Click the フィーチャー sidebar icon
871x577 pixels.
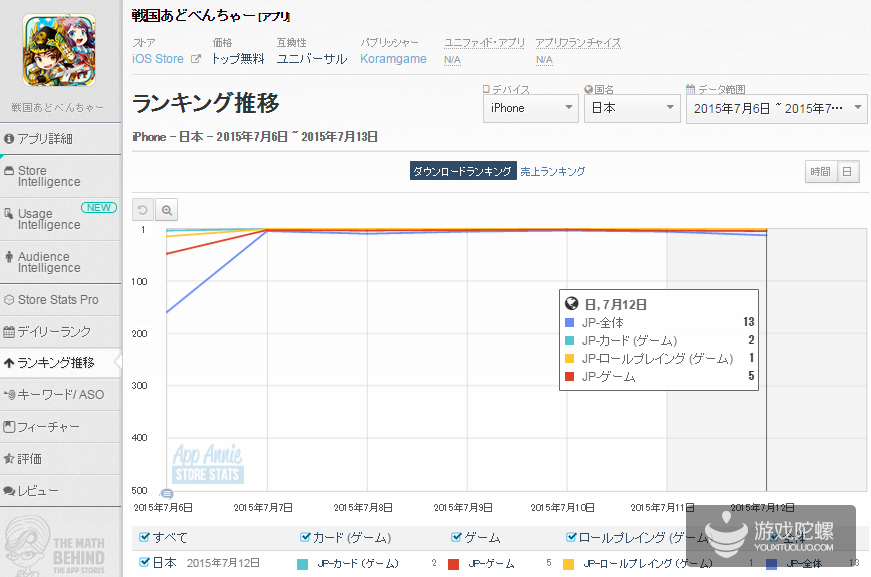9,427
